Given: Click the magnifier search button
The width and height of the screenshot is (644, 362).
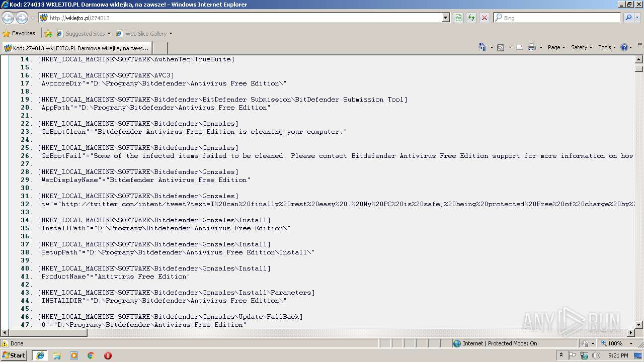Looking at the screenshot, I should [628, 18].
